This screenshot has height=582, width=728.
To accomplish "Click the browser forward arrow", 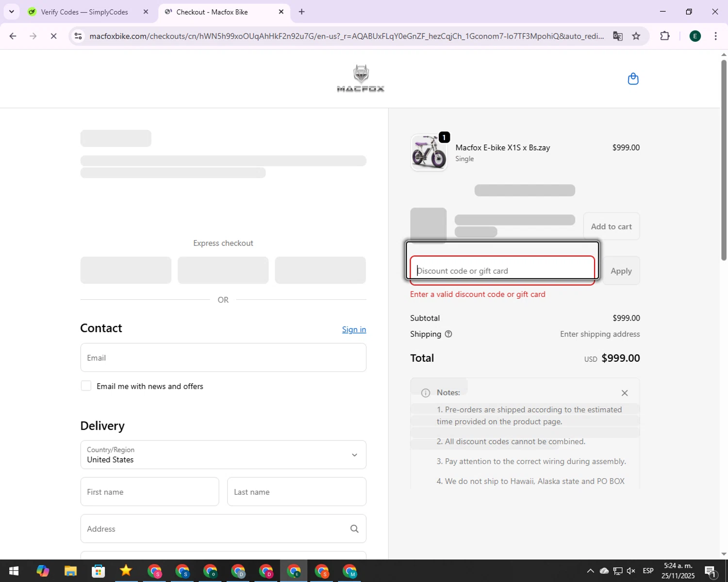I will coord(33,36).
